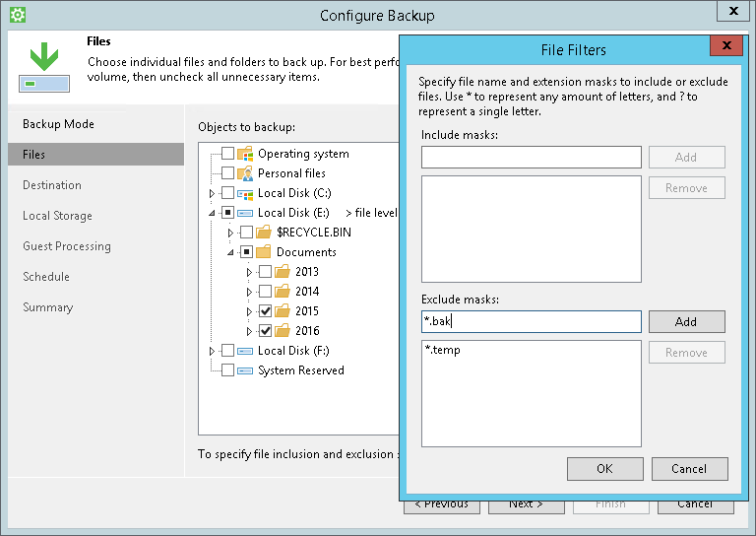Expand the 2016 folder node
Viewport: 756px width, 536px height.
250,331
